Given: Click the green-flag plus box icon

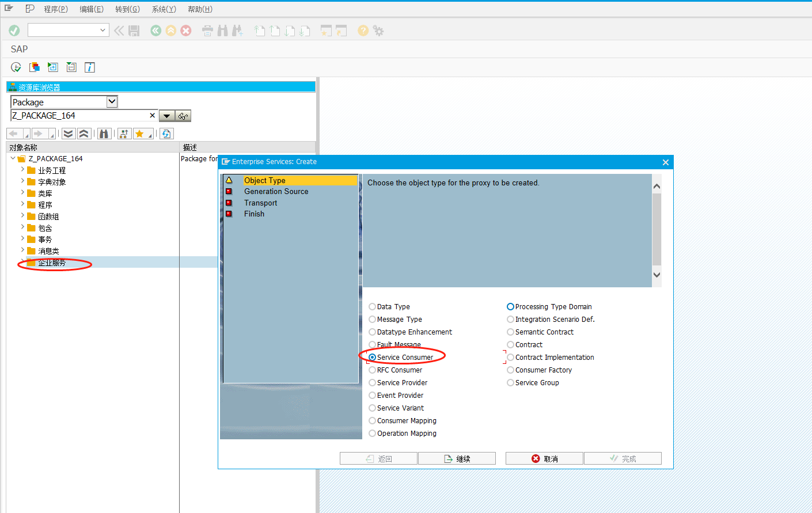Looking at the screenshot, I should pyautogui.click(x=53, y=67).
